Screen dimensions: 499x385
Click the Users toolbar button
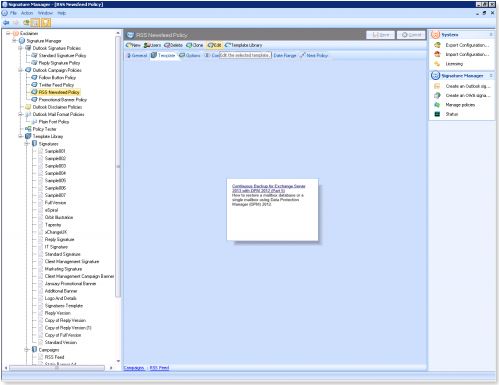152,45
